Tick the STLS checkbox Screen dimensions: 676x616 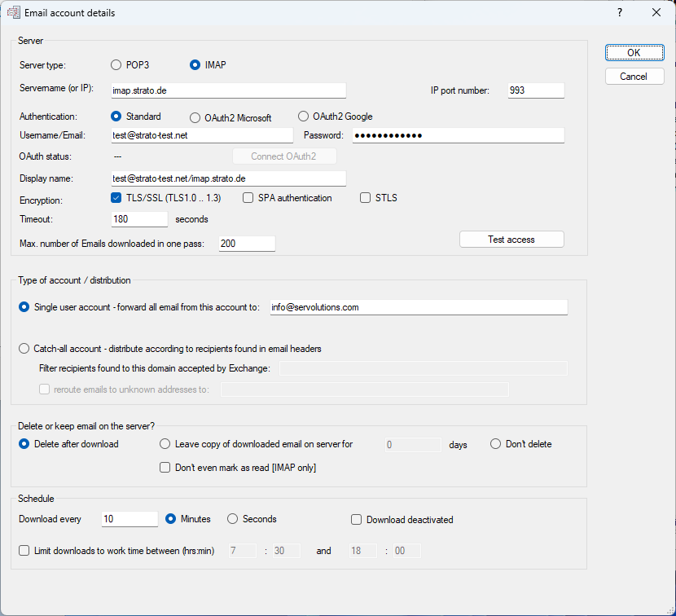coord(365,198)
